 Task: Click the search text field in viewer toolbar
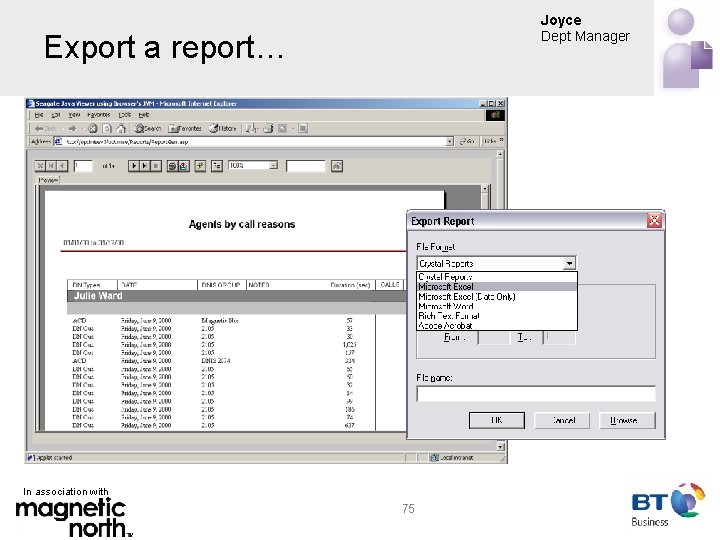(x=306, y=166)
